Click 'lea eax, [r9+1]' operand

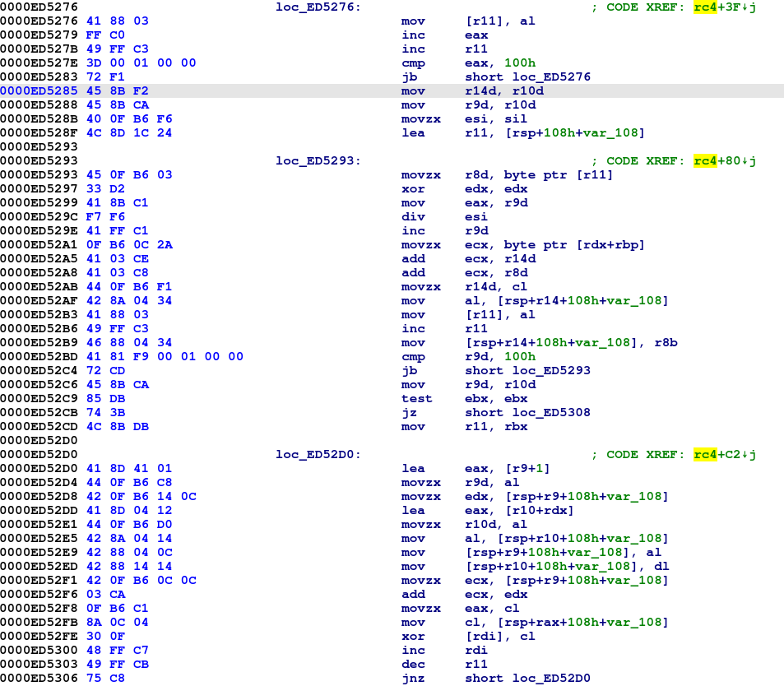click(507, 469)
